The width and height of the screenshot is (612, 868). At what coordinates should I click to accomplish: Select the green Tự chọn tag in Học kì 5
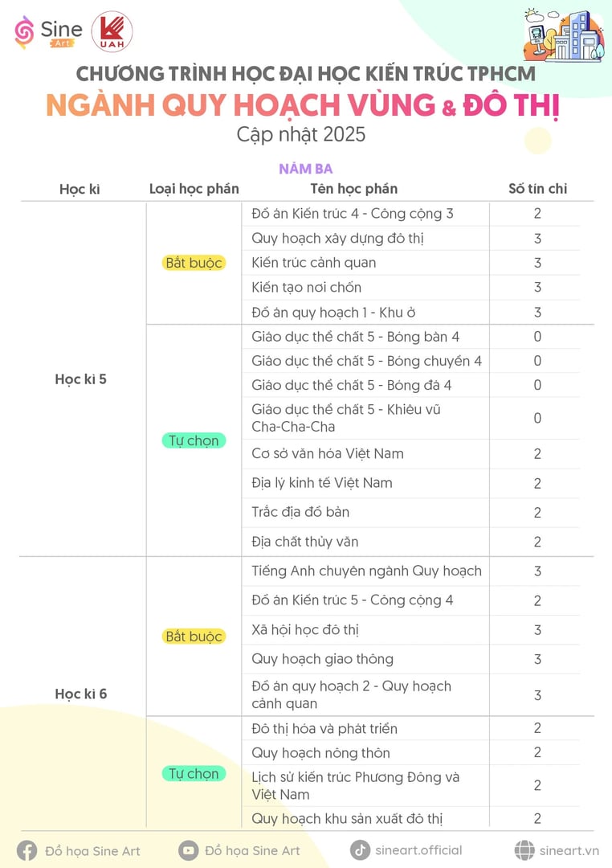click(x=194, y=440)
